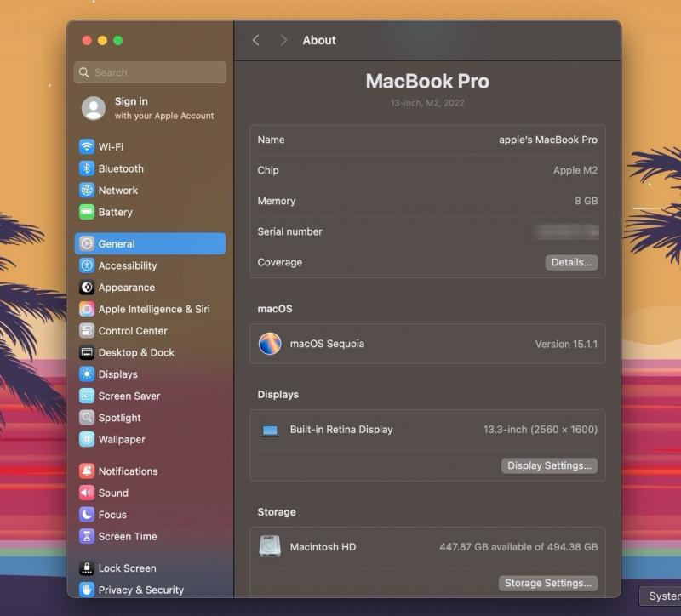Click the user avatar icon
Screen dimensions: 681x616
click(x=94, y=108)
